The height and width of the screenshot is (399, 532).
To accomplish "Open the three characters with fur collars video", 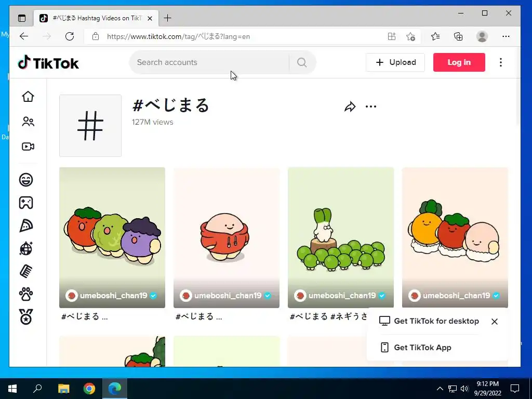I will [x=455, y=237].
